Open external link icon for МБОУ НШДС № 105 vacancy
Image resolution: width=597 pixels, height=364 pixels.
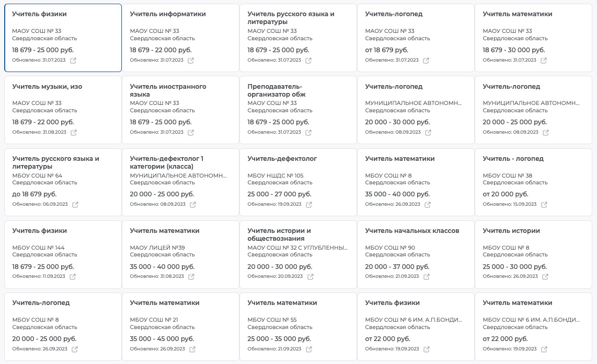click(x=309, y=205)
